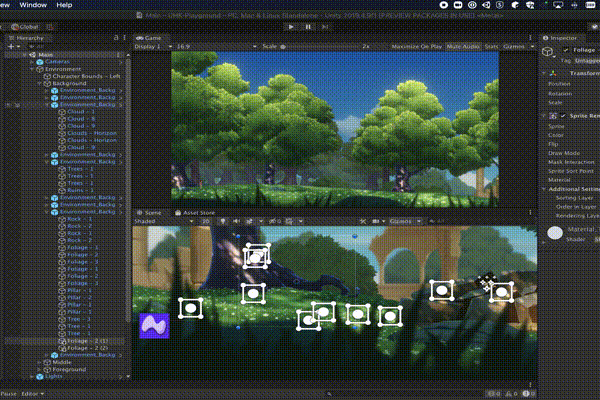
Task: Select Ruins - 1 in Hierarchy
Action: pyautogui.click(x=80, y=190)
